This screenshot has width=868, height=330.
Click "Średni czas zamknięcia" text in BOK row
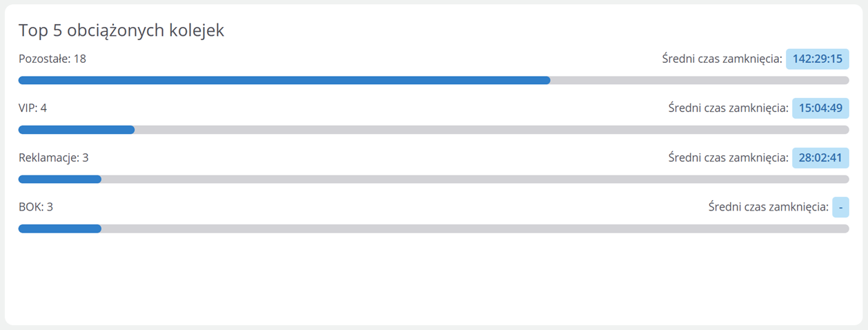click(768, 207)
